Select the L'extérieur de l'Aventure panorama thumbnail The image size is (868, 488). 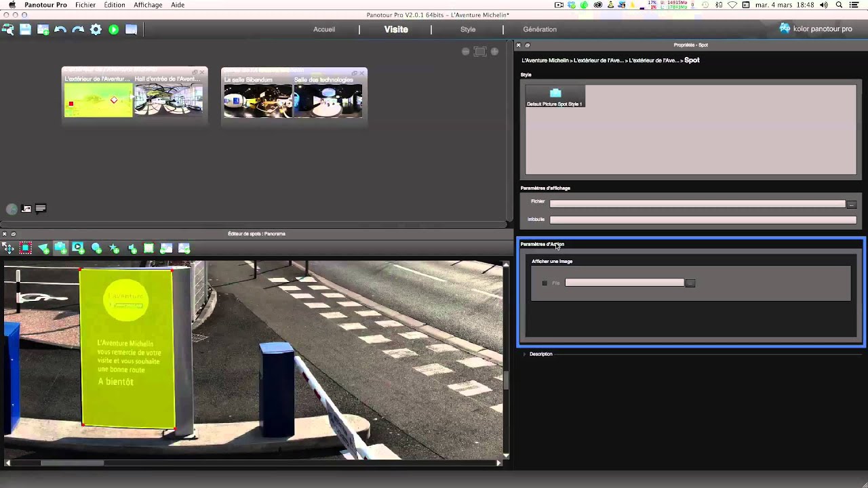click(98, 100)
